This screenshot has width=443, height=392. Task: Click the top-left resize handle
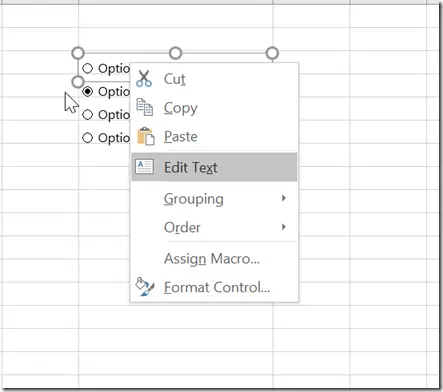[78, 53]
